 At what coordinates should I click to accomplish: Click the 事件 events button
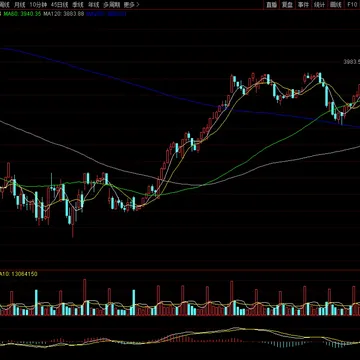304,5
